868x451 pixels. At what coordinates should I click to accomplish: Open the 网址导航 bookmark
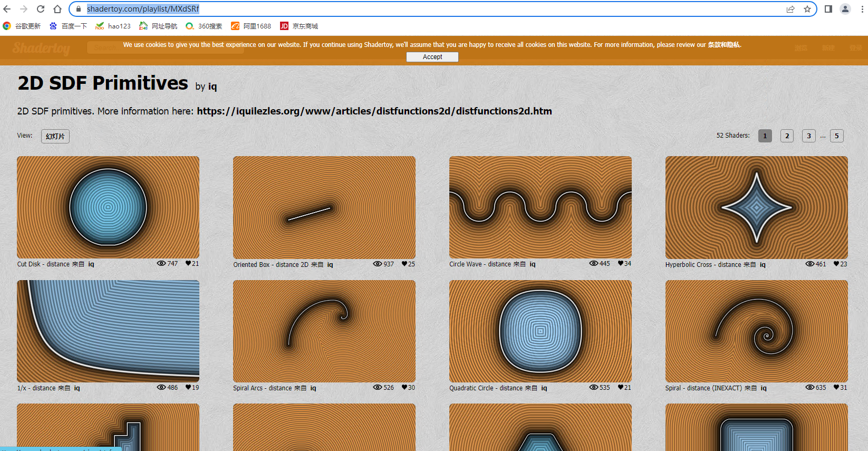coord(158,26)
